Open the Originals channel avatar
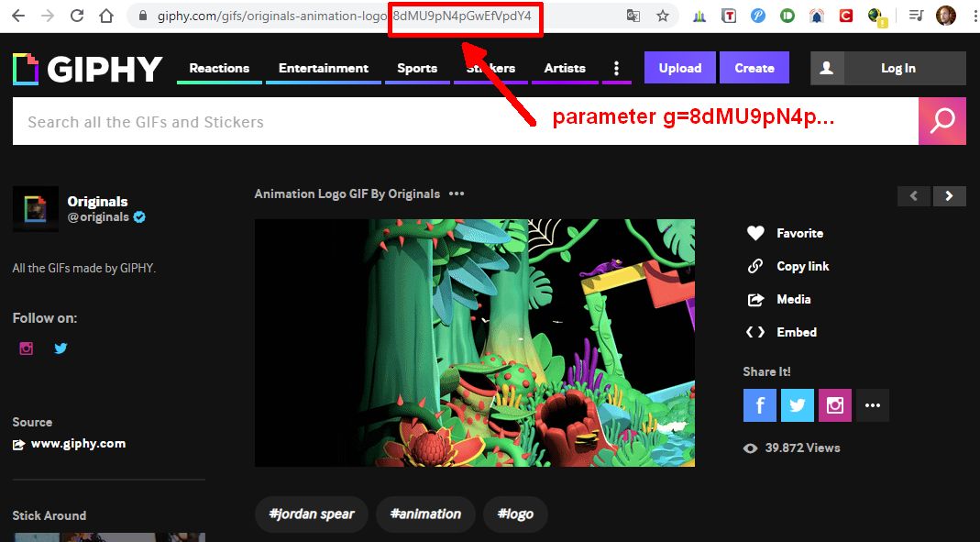This screenshot has height=542, width=980. click(x=36, y=209)
